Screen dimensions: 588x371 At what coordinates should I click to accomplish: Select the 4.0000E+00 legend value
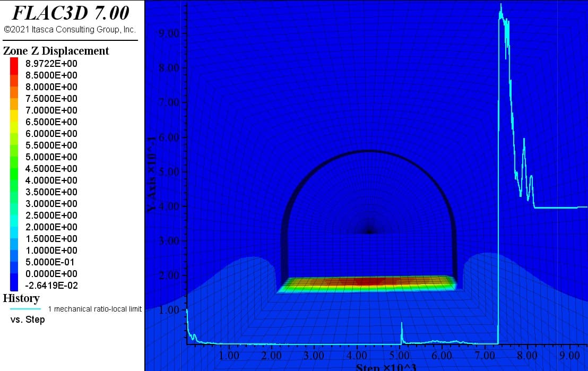[51, 180]
